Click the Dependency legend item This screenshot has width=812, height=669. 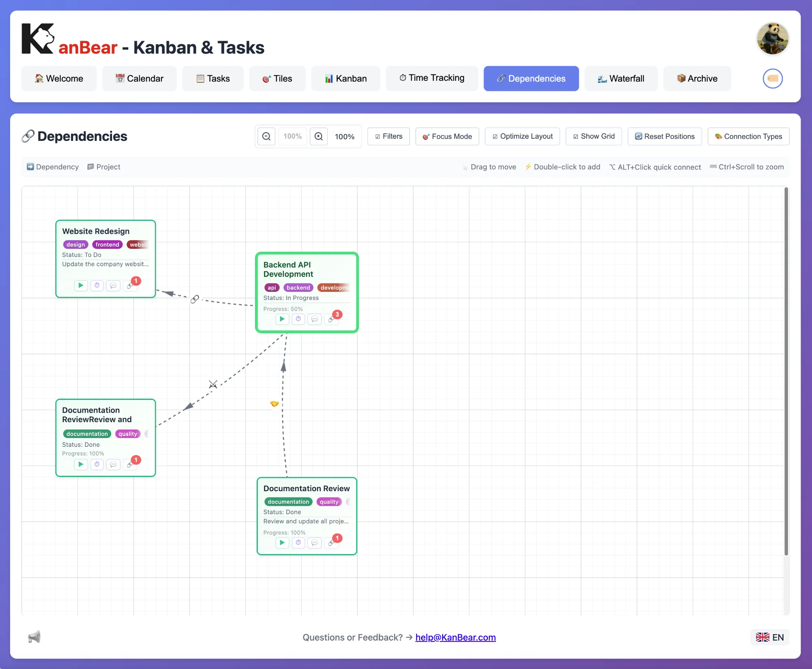(53, 167)
